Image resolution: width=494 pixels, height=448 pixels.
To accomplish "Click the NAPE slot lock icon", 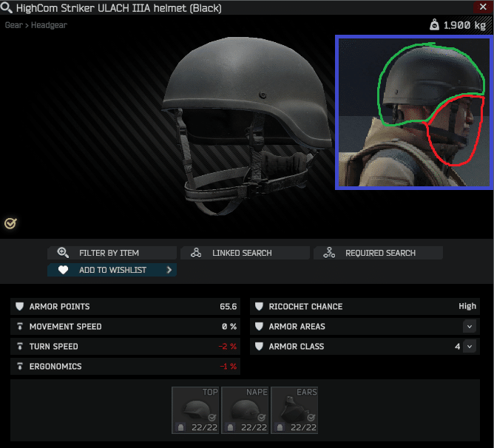I will coord(230,427).
